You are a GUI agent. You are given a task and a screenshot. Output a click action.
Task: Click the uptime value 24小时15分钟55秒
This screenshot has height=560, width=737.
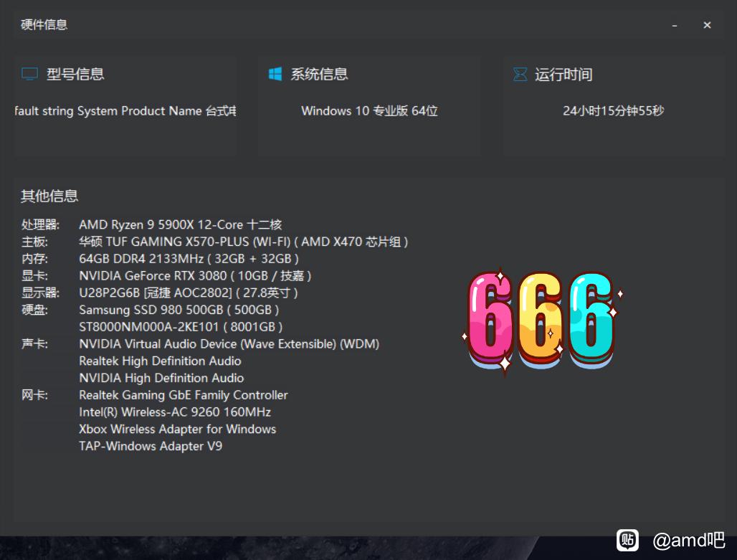click(614, 111)
